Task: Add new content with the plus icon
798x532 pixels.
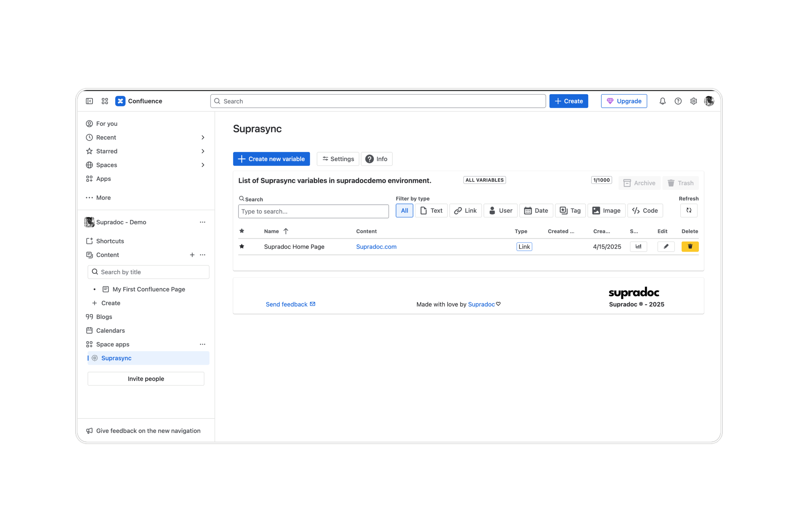Action: click(x=192, y=255)
